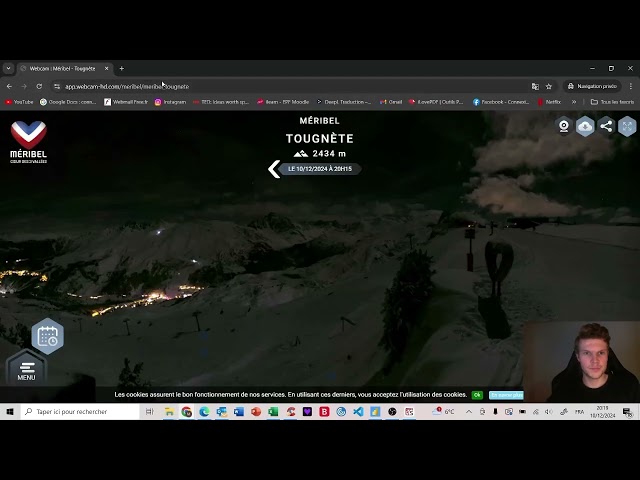This screenshot has height=480, width=640.
Task: Bookmark this page with the star icon
Action: click(549, 87)
